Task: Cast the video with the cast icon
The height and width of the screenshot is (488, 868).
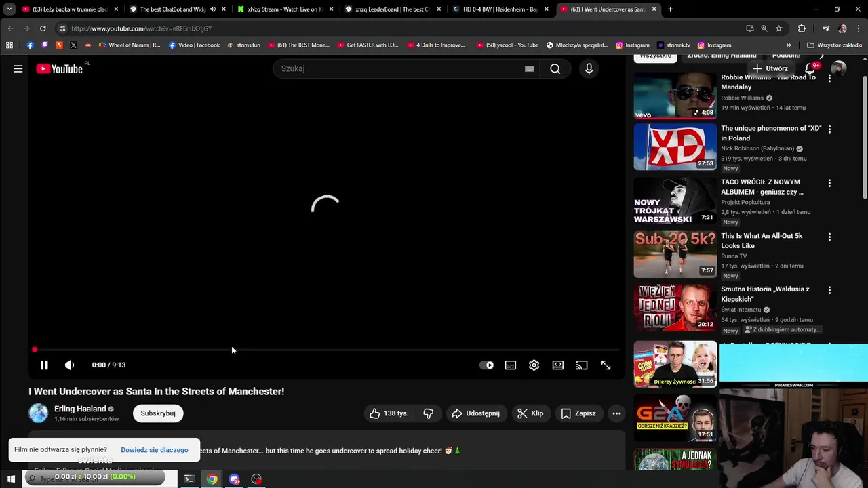Action: pyautogui.click(x=582, y=365)
